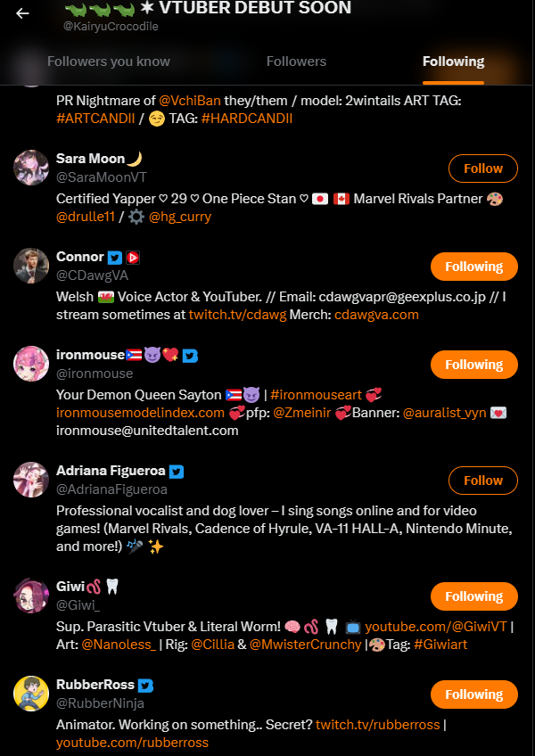The image size is (535, 756).
Task: Click the verified badge next to Connor
Action: 115,258
